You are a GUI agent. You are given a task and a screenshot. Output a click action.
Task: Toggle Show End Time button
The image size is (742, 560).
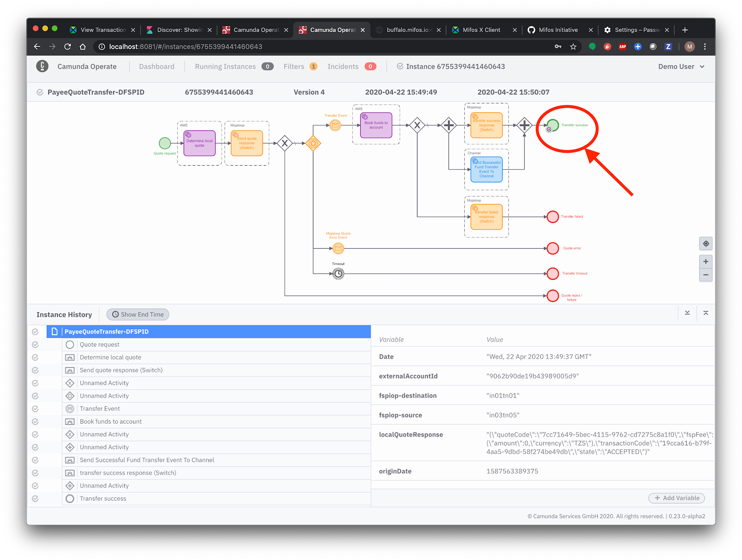point(138,315)
